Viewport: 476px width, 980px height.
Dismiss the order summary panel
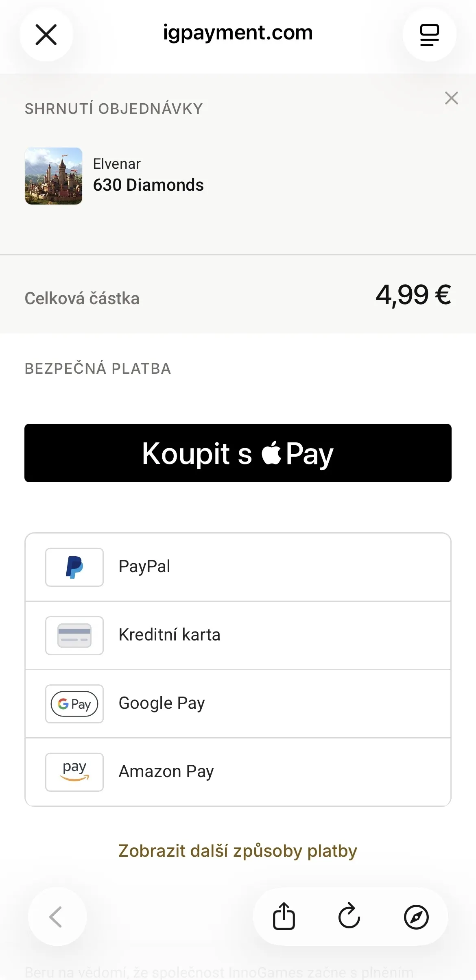tap(452, 98)
